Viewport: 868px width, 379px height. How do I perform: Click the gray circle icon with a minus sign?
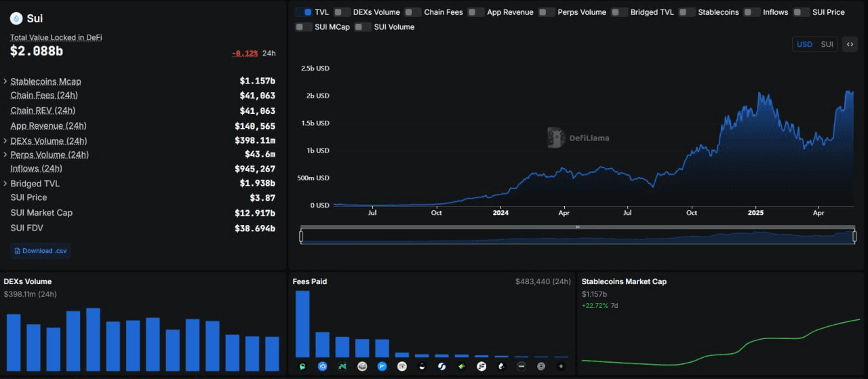tap(521, 367)
